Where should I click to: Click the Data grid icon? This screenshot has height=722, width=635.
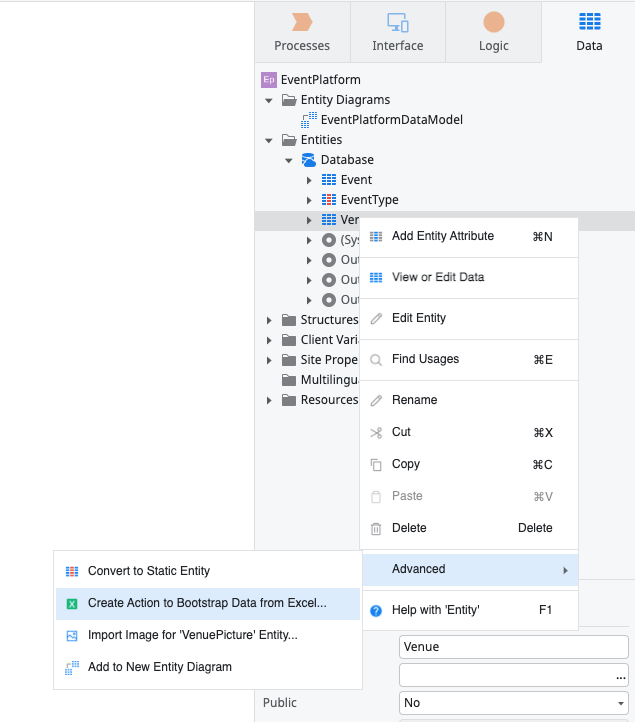pyautogui.click(x=589, y=21)
